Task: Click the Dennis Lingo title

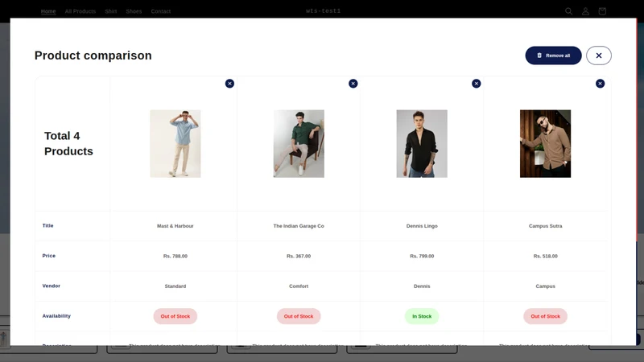Action: [x=422, y=226]
